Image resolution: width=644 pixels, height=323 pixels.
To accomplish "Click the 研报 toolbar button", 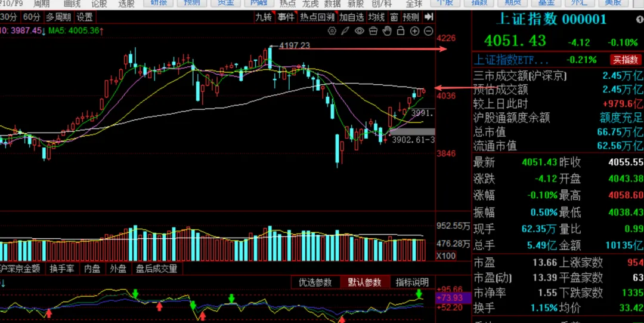I will click(159, 4).
